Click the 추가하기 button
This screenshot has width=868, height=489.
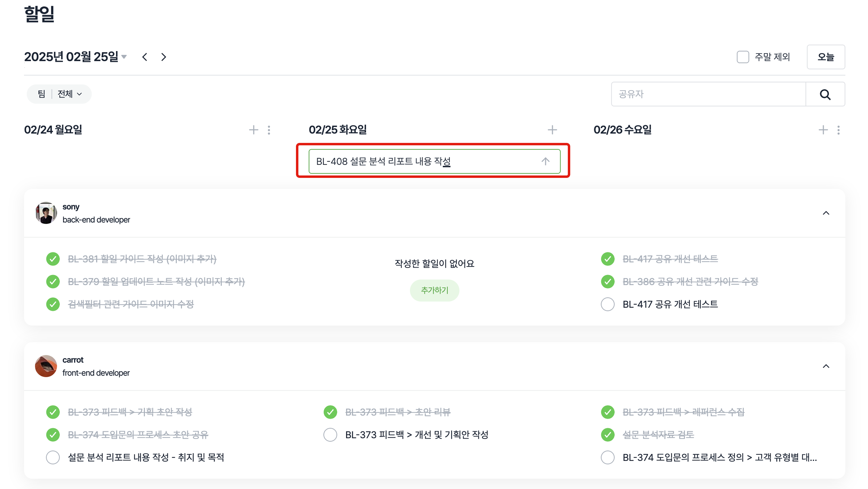(434, 290)
